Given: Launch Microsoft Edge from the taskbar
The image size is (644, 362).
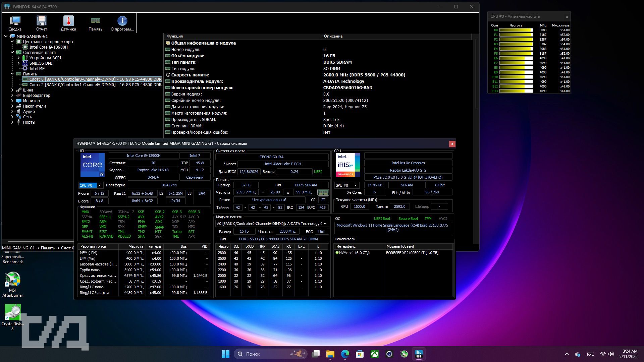Looking at the screenshot, I should 345,354.
